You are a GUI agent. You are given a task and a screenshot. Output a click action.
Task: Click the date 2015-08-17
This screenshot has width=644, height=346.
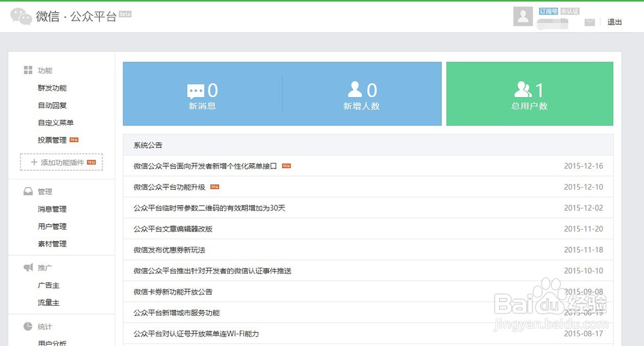pyautogui.click(x=583, y=334)
